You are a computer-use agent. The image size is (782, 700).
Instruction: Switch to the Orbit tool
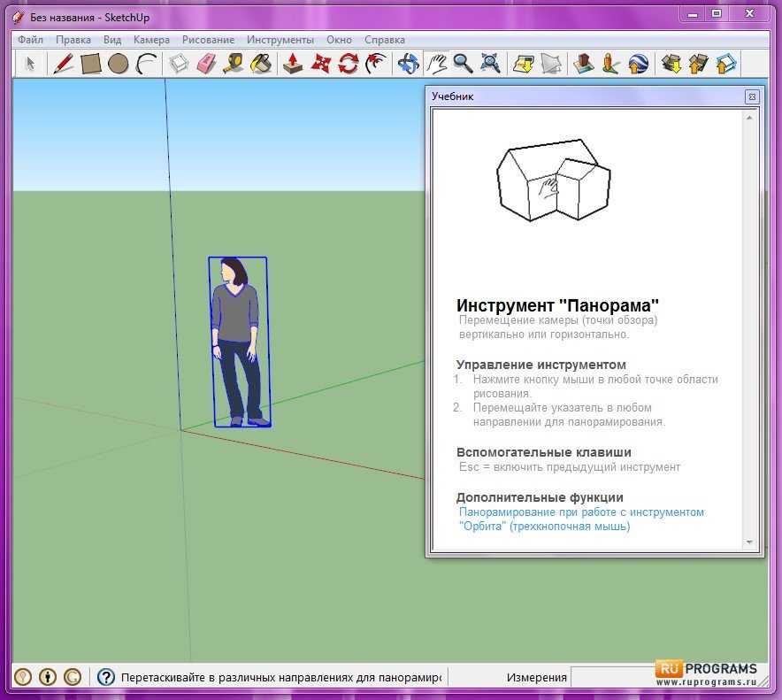pyautogui.click(x=409, y=64)
